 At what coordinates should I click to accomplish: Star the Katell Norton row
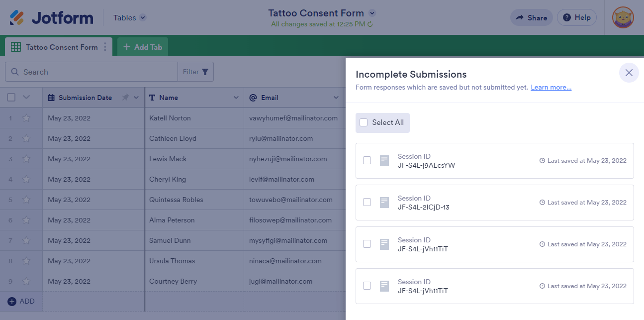pos(26,118)
